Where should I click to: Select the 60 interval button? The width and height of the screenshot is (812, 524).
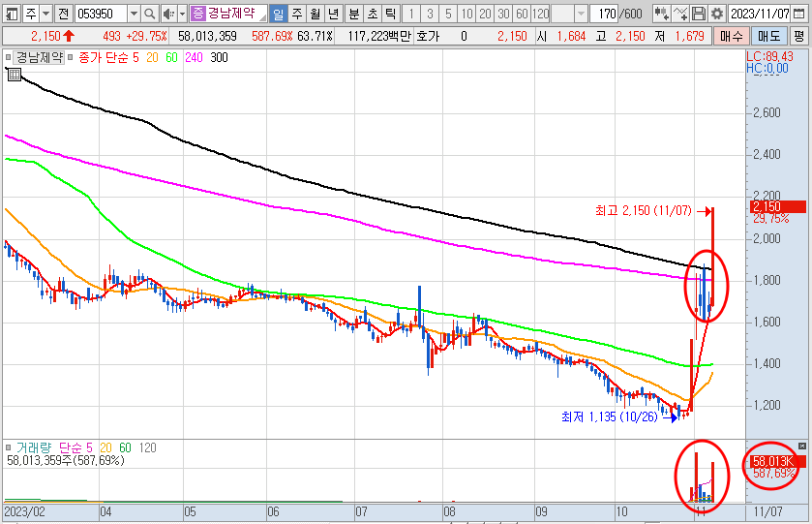[522, 14]
